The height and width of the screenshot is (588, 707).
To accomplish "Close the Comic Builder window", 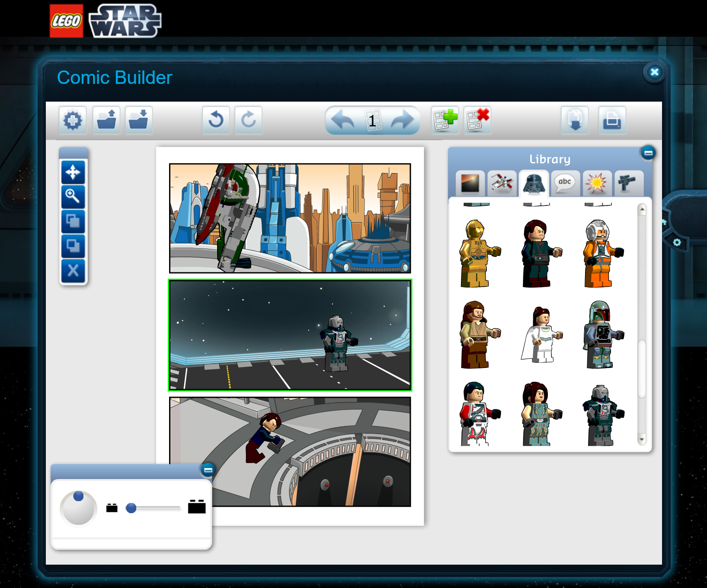I will (654, 72).
